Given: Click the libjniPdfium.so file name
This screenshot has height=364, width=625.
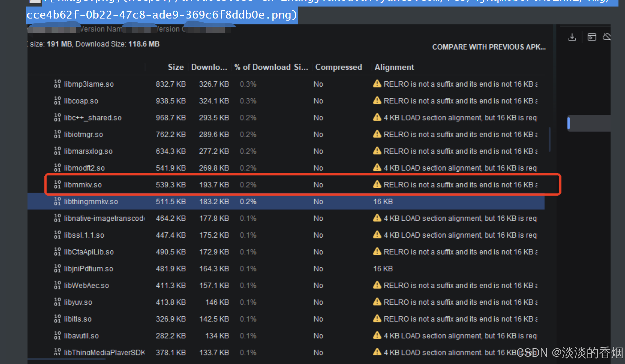Looking at the screenshot, I should pos(88,269).
